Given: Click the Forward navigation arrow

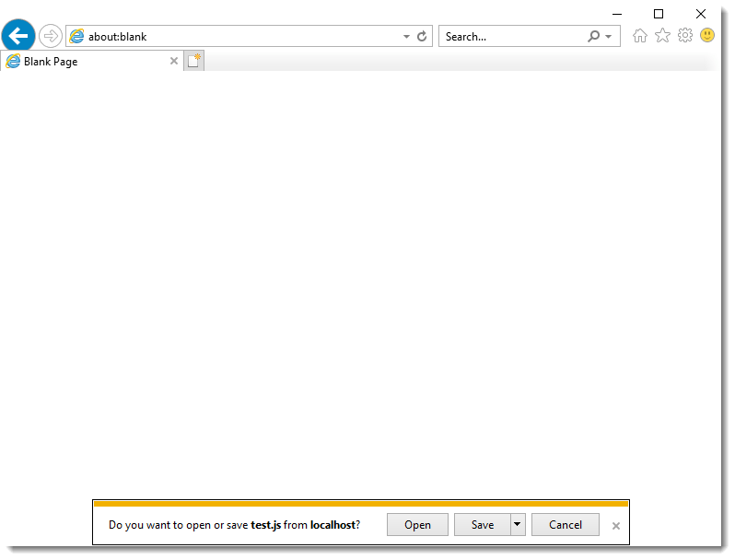Looking at the screenshot, I should 51,37.
